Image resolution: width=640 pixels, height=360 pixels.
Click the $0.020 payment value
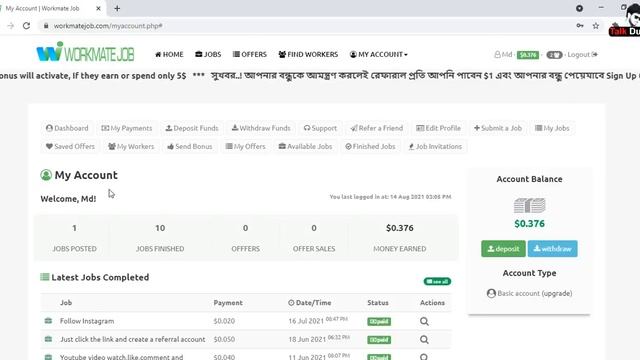(x=224, y=321)
